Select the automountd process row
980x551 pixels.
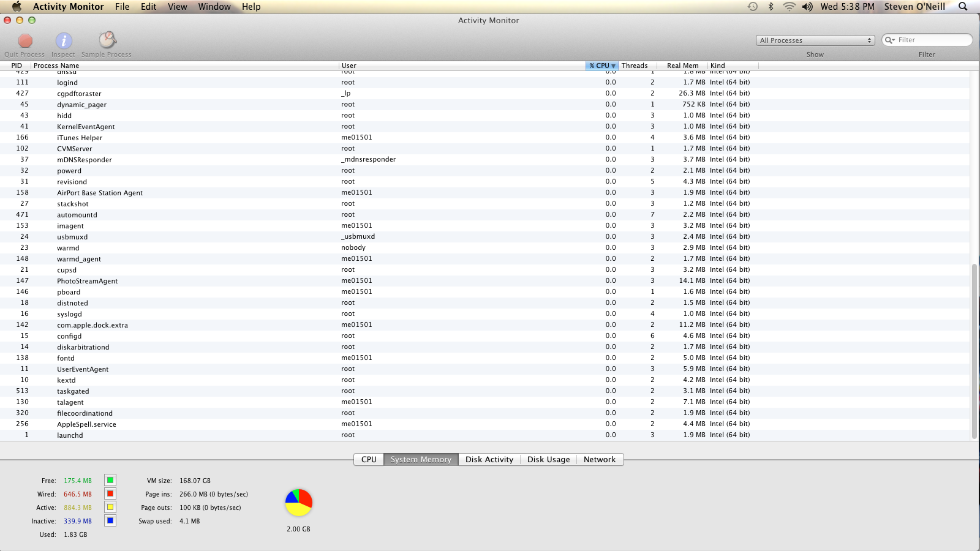pos(485,214)
